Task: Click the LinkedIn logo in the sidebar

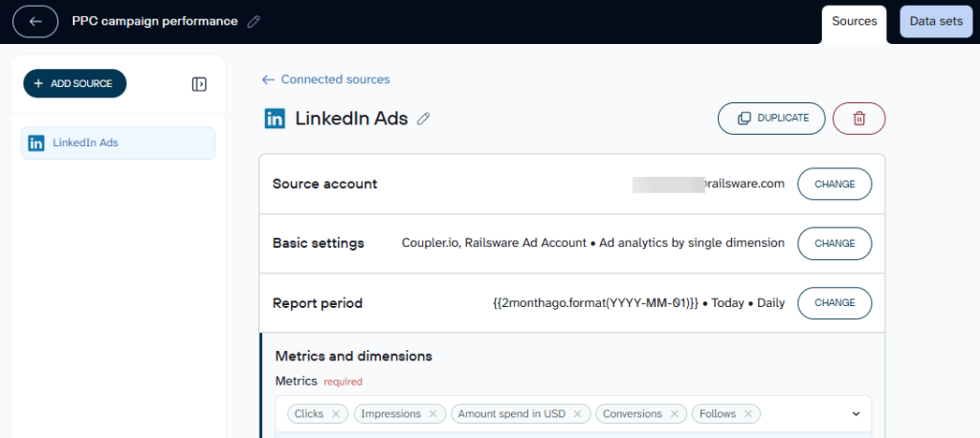Action: tap(37, 143)
